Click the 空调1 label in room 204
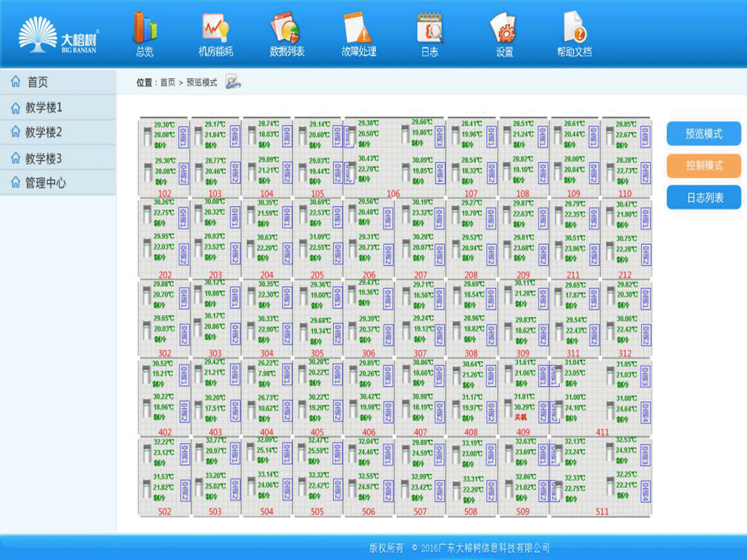The height and width of the screenshot is (560, 747). coord(286,216)
